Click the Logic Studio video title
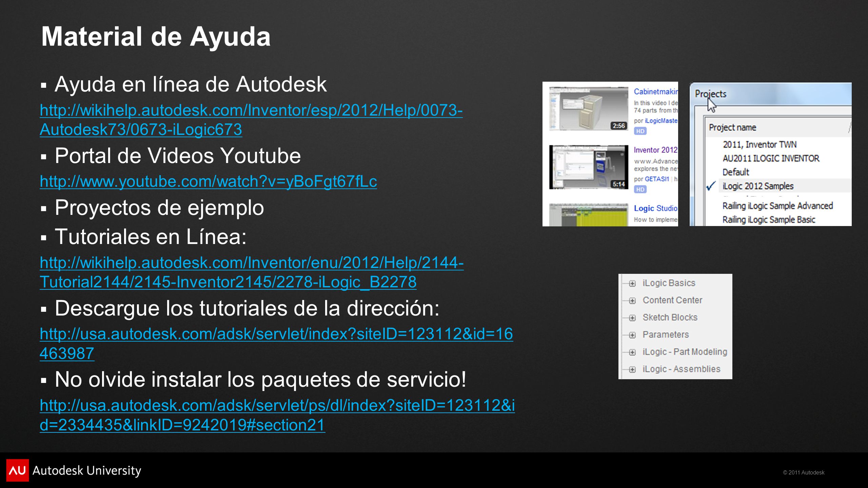Screen dimensions: 868x488 [x=656, y=208]
